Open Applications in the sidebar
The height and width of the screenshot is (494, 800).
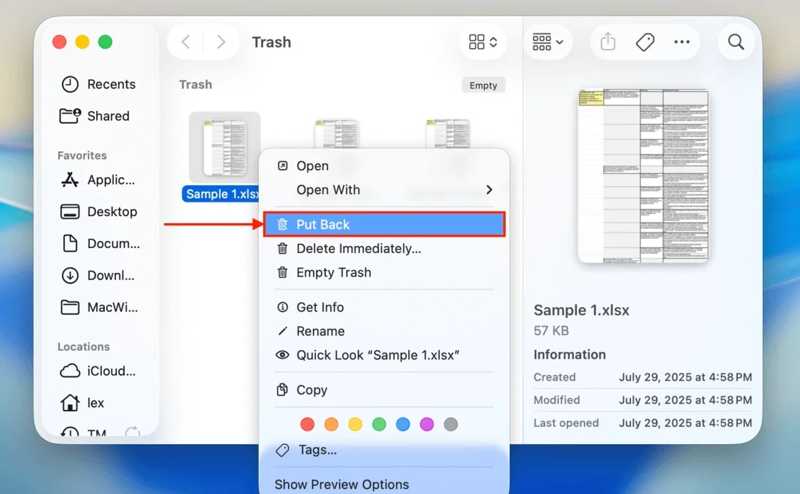coord(98,180)
